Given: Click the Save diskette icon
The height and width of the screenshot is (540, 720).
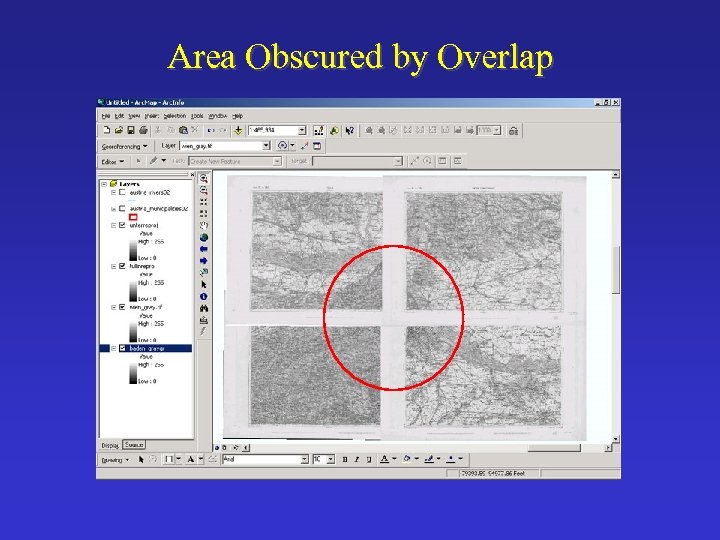Looking at the screenshot, I should 131,130.
